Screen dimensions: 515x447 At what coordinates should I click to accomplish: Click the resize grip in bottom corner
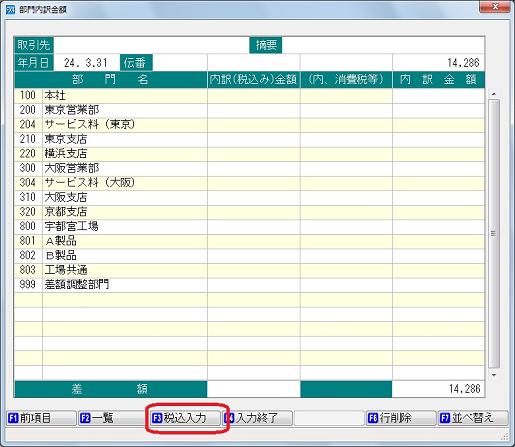tap(505, 436)
